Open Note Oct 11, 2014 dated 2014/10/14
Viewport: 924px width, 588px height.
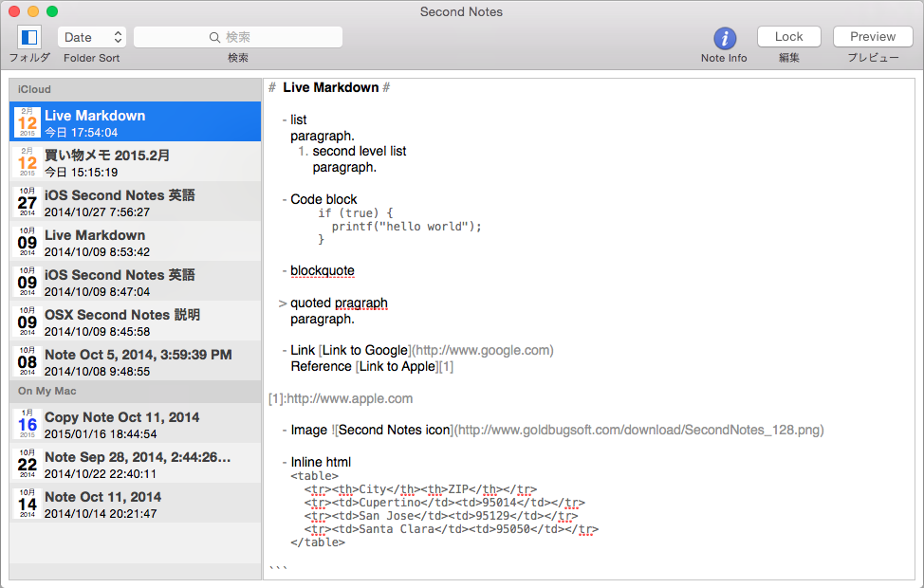click(x=135, y=504)
